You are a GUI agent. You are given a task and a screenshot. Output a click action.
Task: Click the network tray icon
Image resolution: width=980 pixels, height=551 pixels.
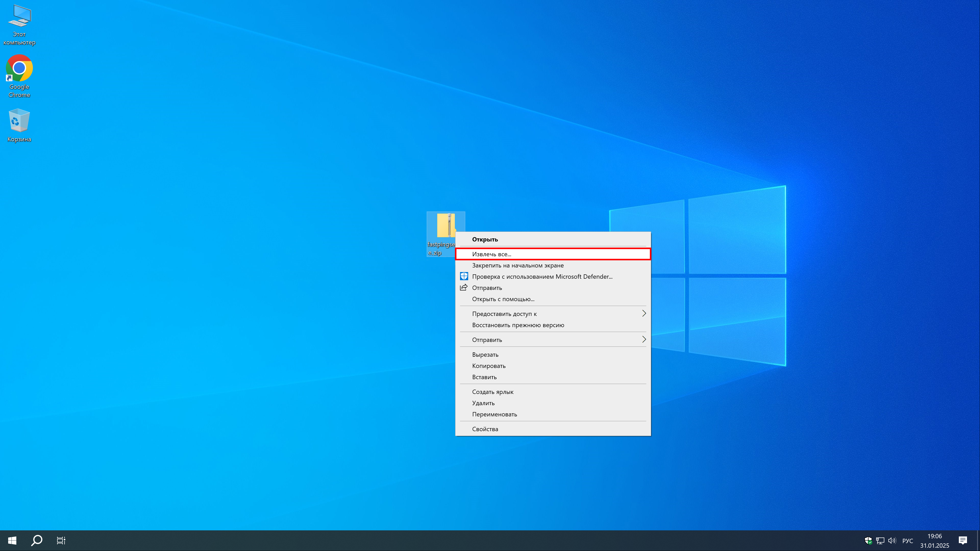tap(880, 540)
